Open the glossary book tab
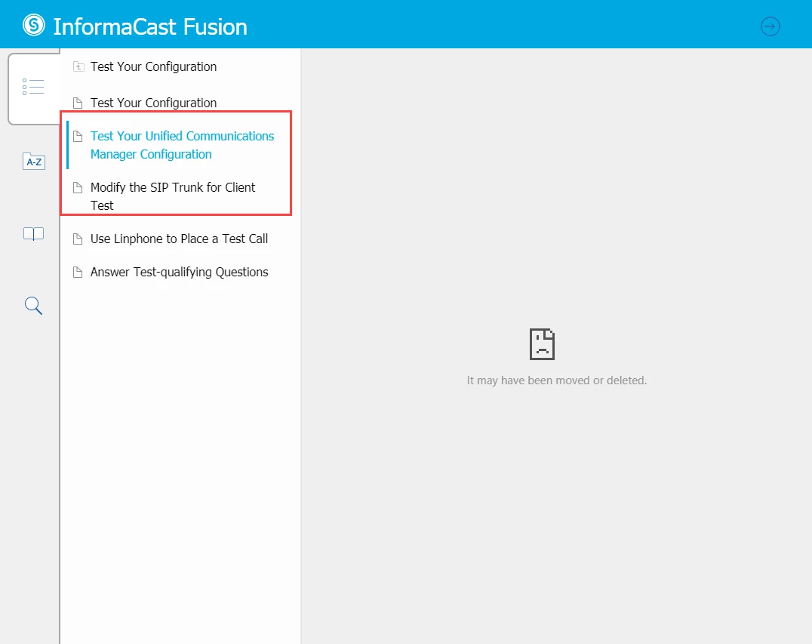Screen dimensions: 812x644 point(34,233)
